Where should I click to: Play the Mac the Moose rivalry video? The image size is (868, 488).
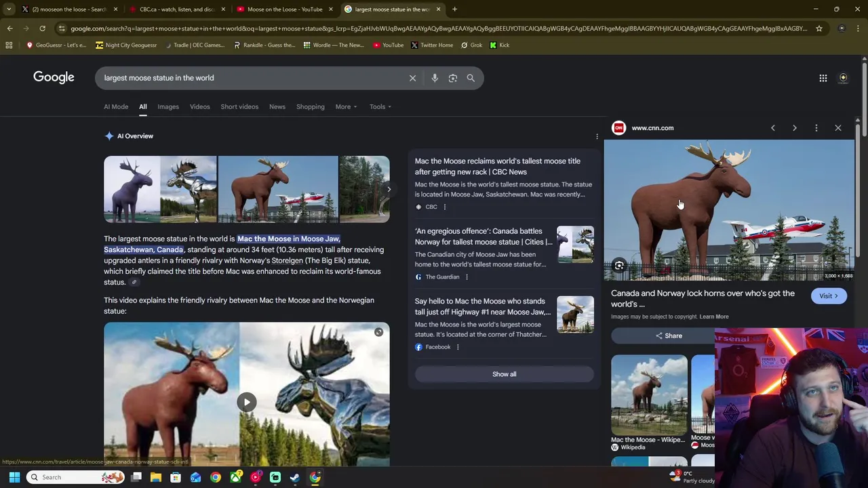point(247,402)
